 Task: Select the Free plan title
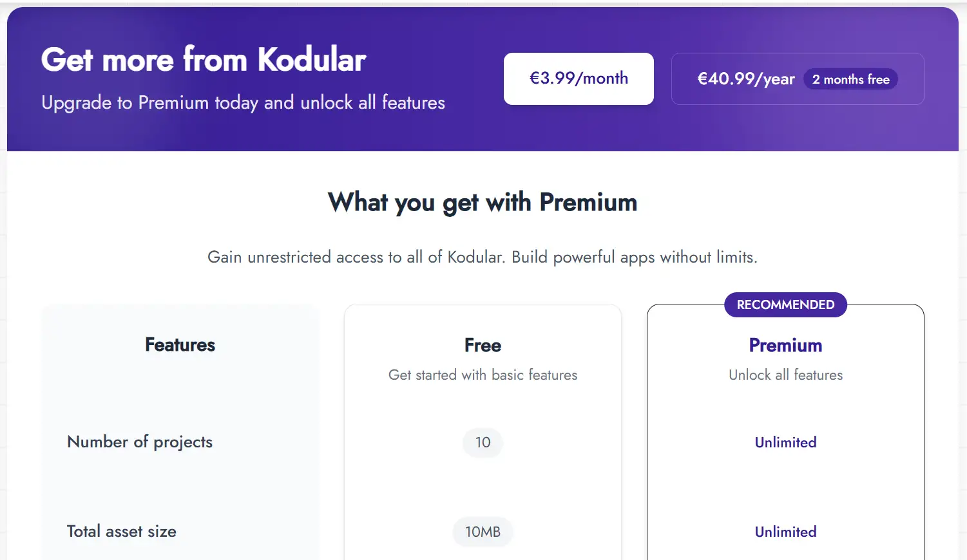pos(483,346)
